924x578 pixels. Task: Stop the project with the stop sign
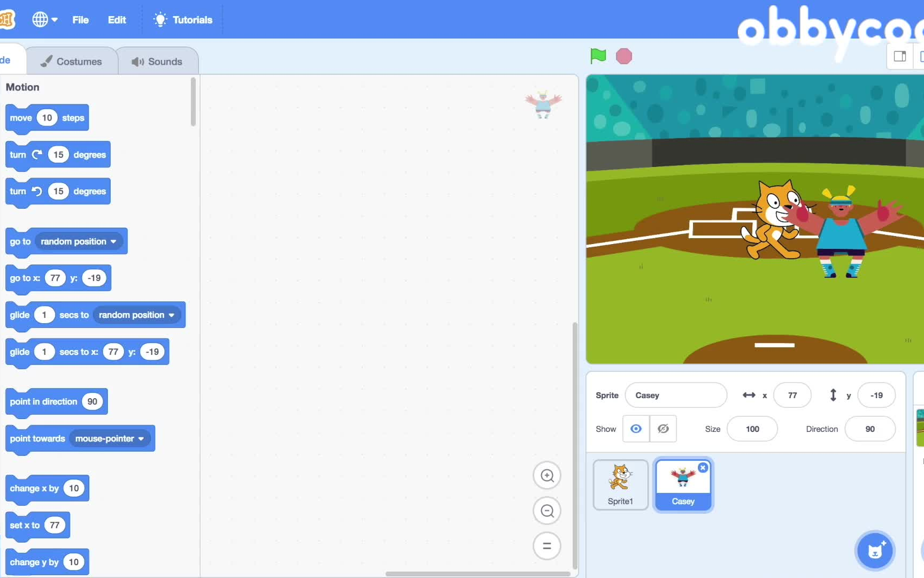click(623, 56)
